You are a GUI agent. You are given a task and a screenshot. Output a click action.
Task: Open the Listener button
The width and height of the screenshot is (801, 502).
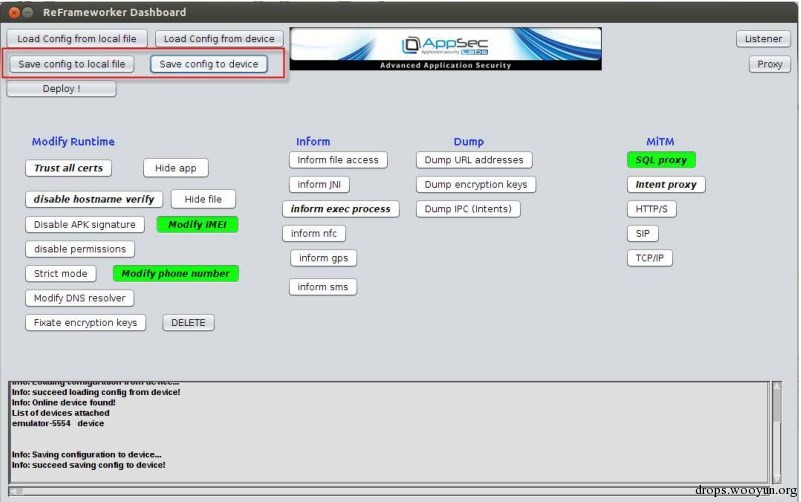(765, 39)
